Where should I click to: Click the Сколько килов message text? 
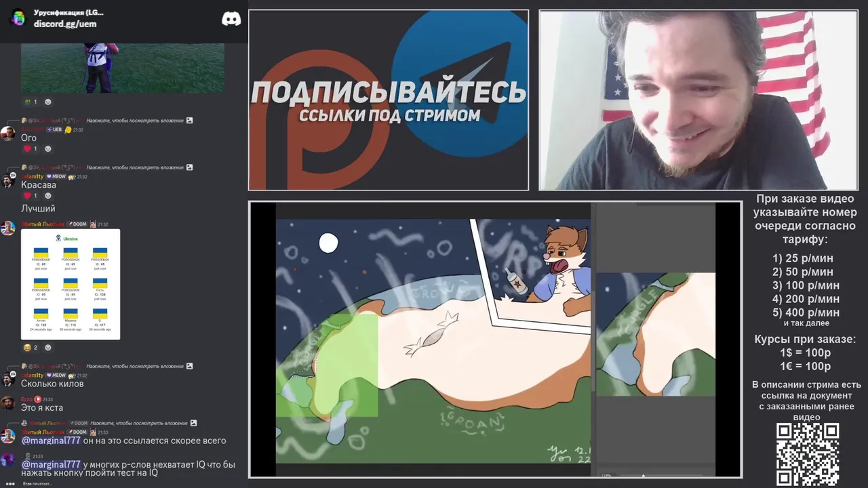click(52, 384)
